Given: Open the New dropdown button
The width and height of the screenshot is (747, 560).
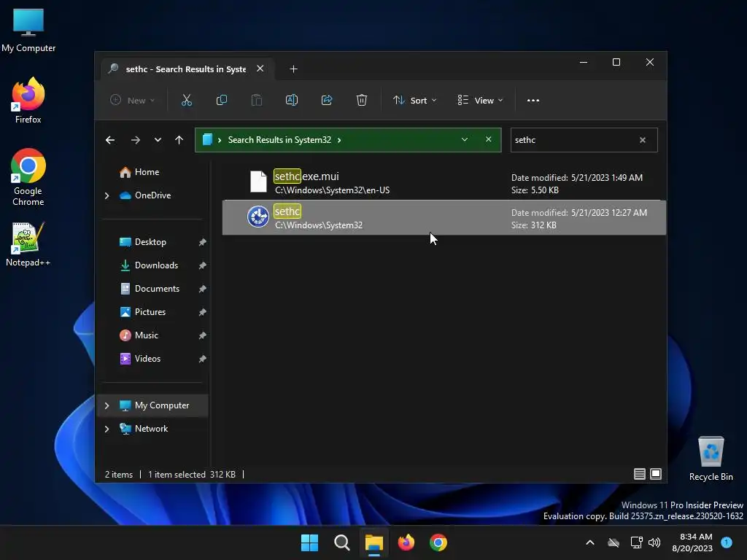Looking at the screenshot, I should (133, 101).
